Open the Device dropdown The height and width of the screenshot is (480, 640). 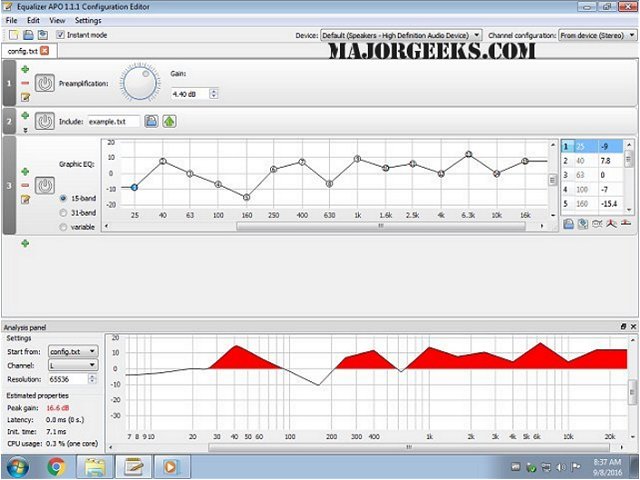401,36
